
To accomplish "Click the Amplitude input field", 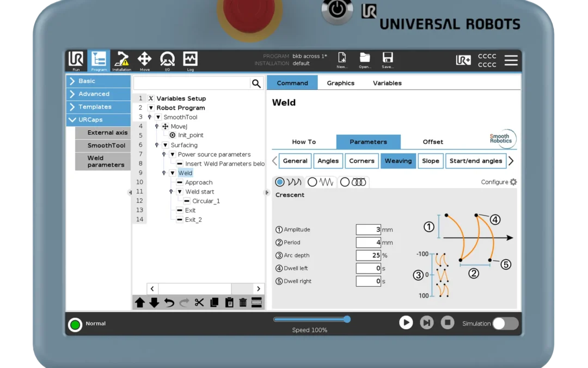I will point(368,230).
